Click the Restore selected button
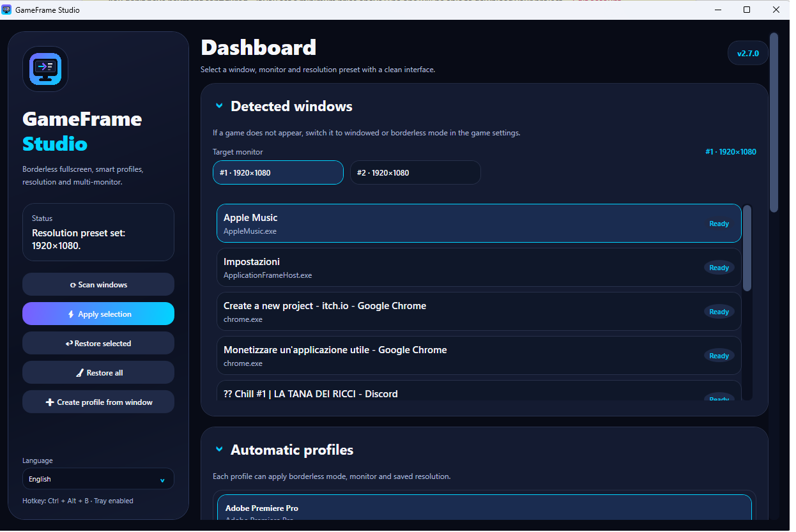 98,343
